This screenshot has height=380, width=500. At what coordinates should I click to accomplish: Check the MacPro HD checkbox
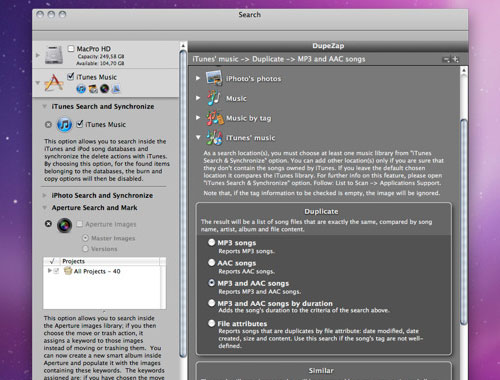pyautogui.click(x=71, y=49)
